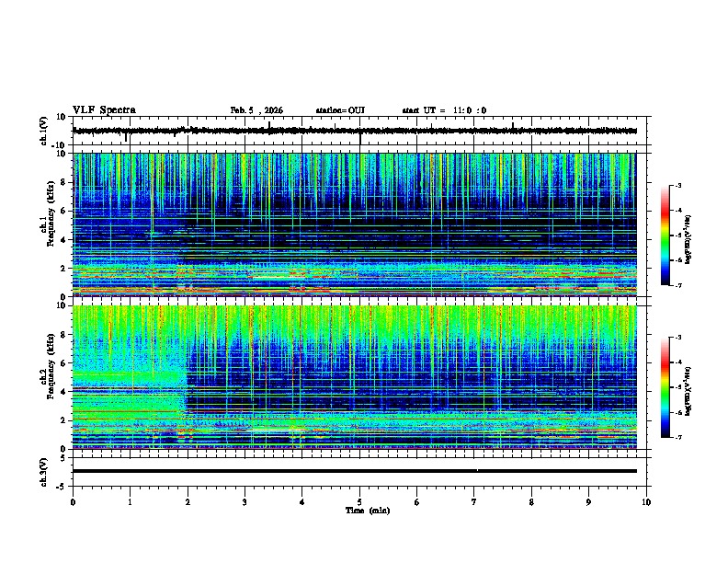Click the "Time (min)" axis label

coord(368,511)
